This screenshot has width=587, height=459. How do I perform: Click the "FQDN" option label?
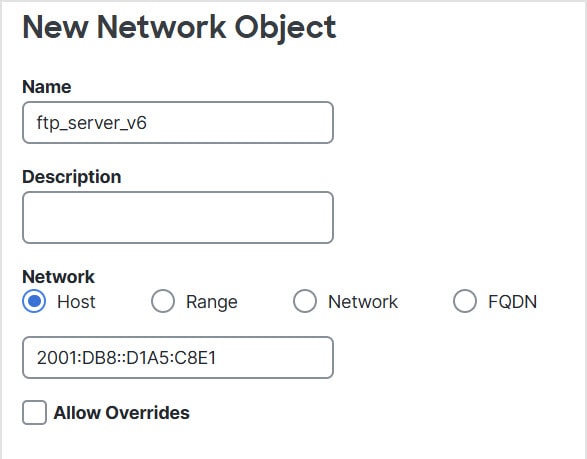[x=513, y=302]
